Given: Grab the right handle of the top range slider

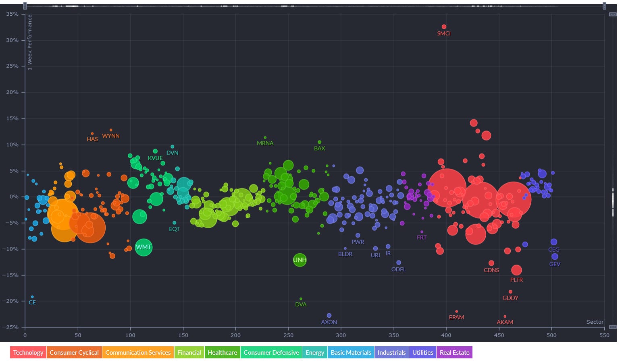Looking at the screenshot, I should (604, 6).
